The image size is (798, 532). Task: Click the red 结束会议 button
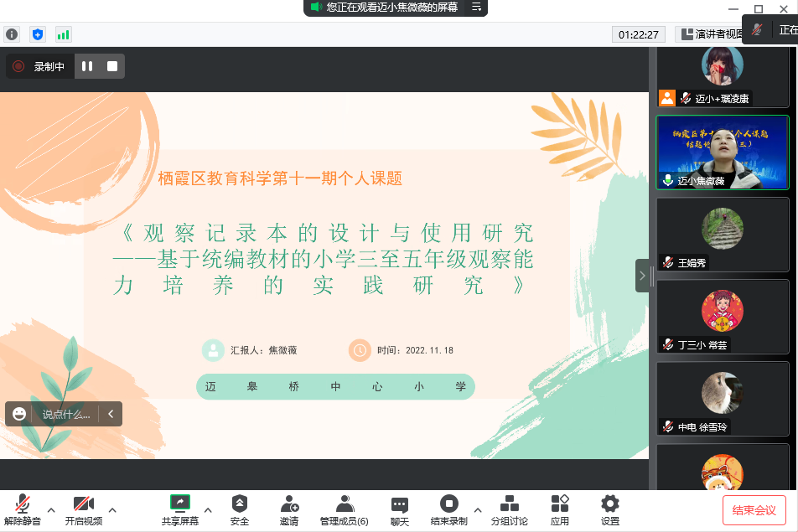coord(754,510)
